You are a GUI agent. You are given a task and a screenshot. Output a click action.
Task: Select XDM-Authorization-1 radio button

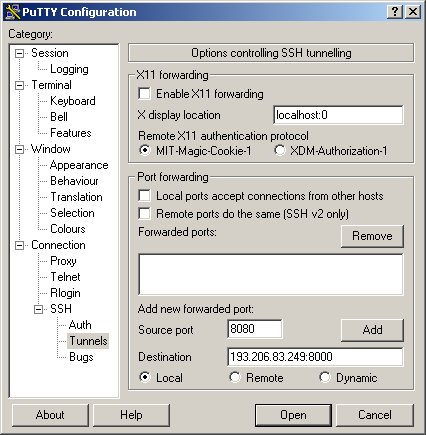[280, 150]
